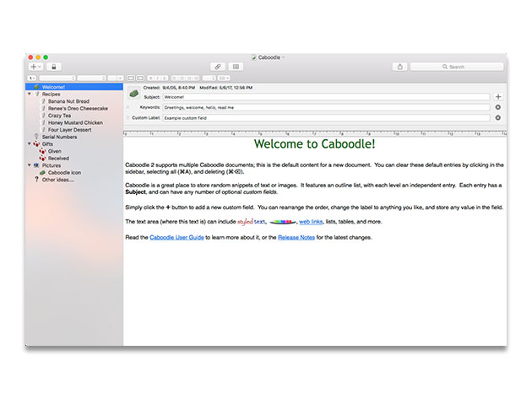The image size is (532, 399).
Task: Click the 'Keywords:' field label
Action: (x=150, y=107)
